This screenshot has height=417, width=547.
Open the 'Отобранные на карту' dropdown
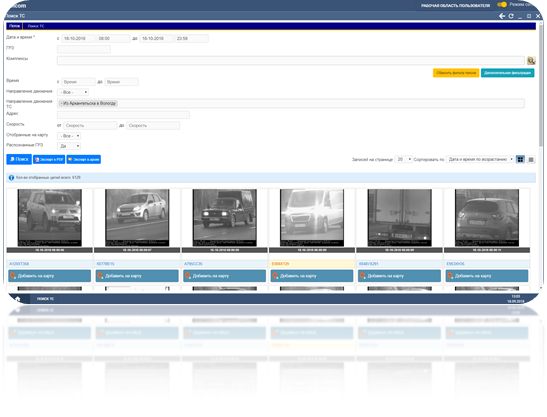click(x=69, y=136)
